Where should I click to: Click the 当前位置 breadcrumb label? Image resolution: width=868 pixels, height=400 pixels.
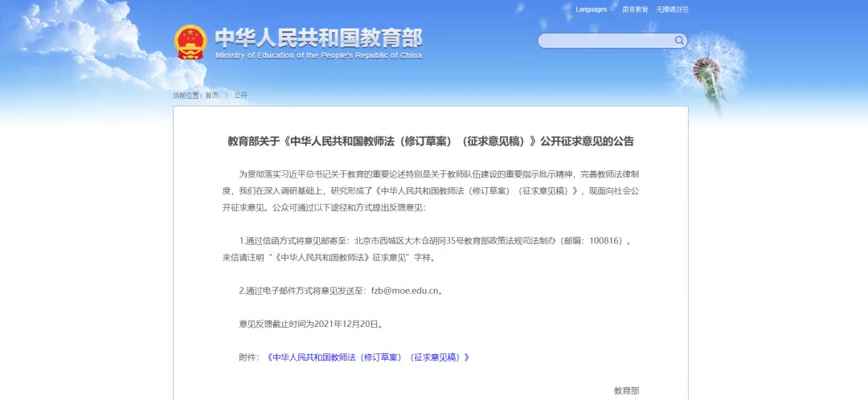(x=186, y=95)
